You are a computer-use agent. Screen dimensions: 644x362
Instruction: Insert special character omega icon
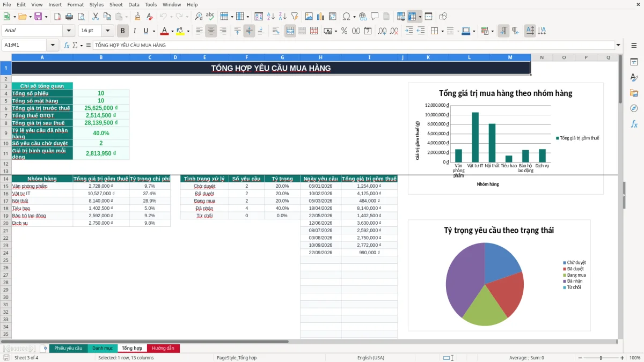point(346,17)
